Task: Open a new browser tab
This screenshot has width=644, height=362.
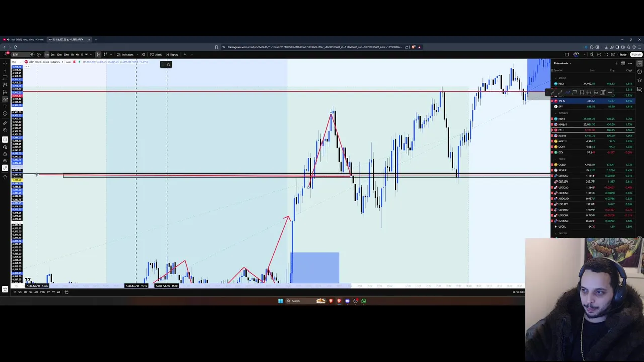Action: [x=96, y=40]
